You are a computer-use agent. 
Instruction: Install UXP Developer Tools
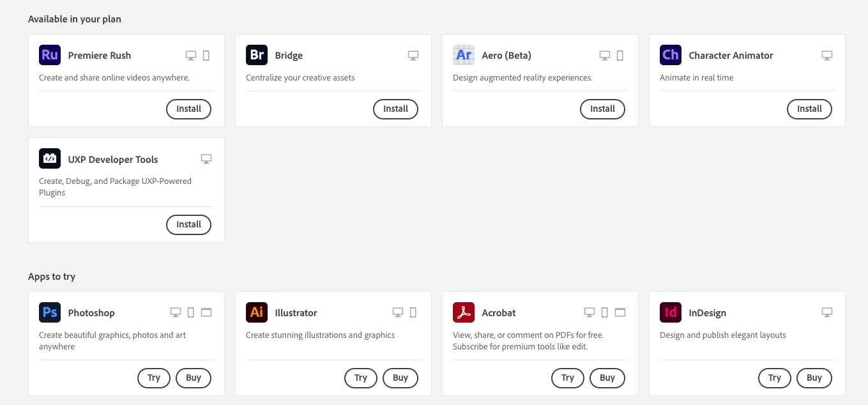(188, 224)
